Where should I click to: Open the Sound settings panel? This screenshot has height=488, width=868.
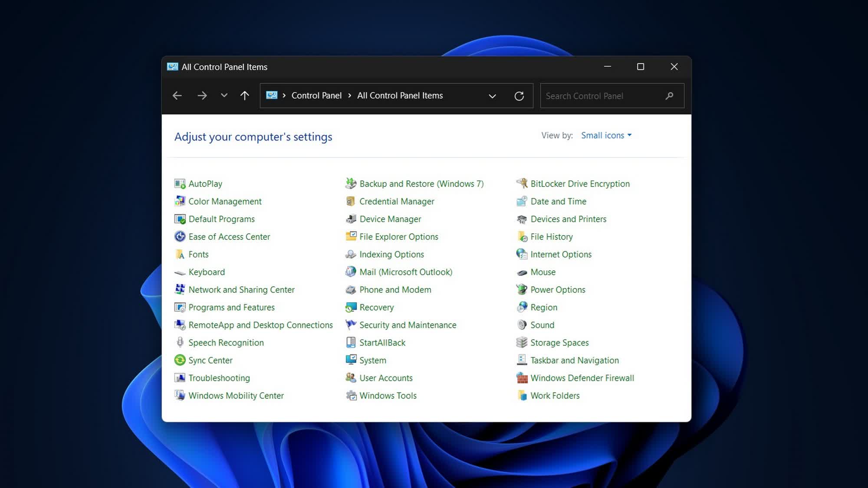(542, 325)
